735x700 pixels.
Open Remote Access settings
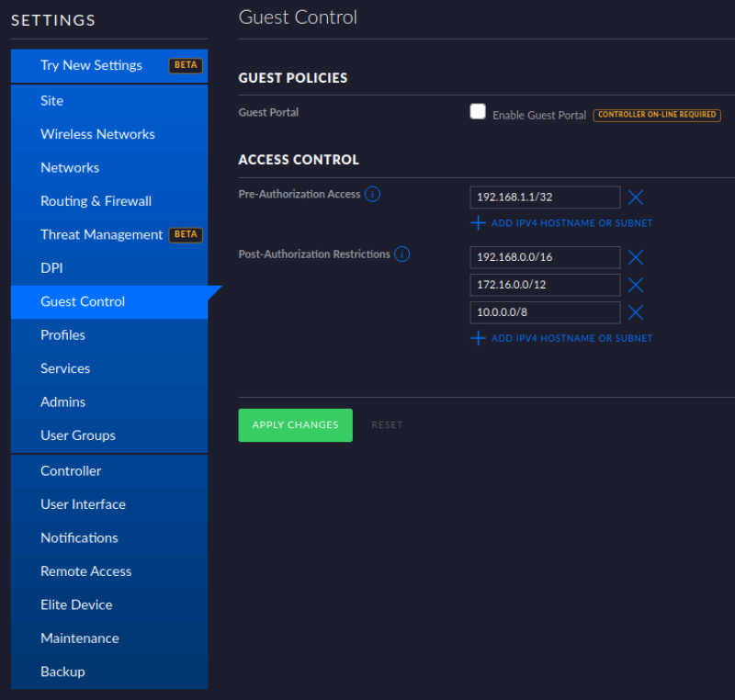(x=109, y=571)
